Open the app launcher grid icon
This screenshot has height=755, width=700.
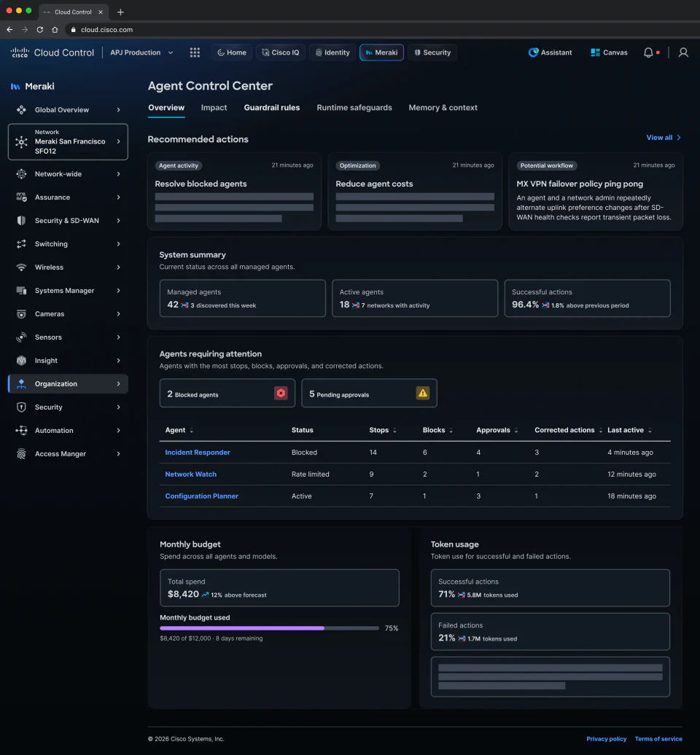pos(195,52)
